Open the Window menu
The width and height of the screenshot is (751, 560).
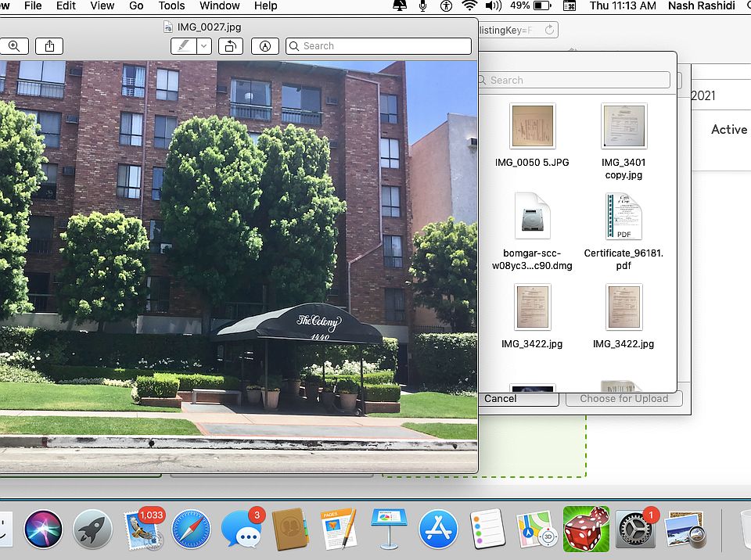[x=219, y=6]
